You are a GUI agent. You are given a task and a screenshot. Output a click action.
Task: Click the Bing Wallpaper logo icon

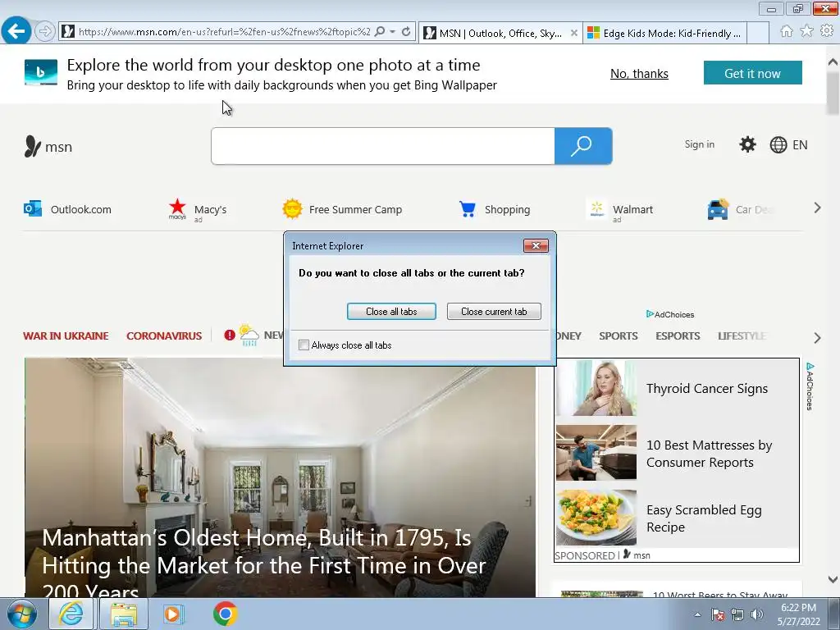[41, 72]
